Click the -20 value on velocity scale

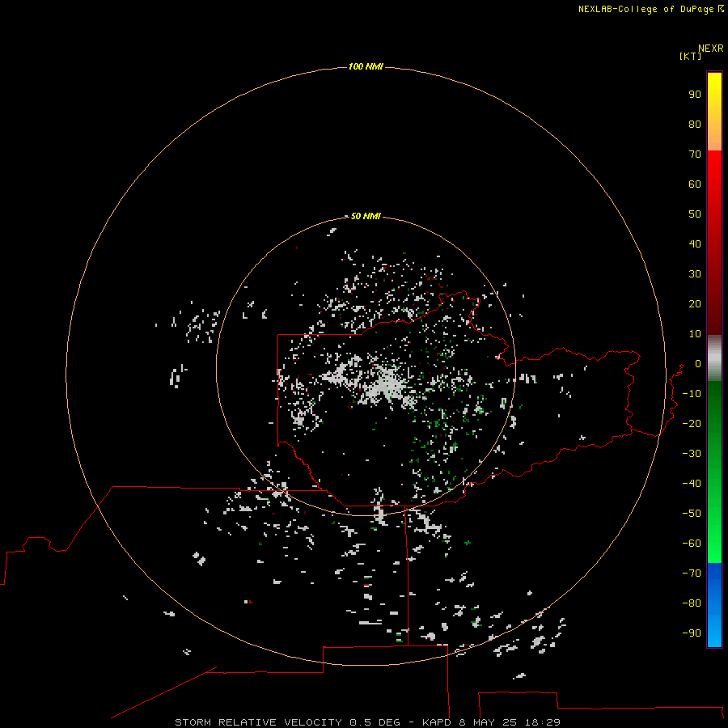(692, 423)
